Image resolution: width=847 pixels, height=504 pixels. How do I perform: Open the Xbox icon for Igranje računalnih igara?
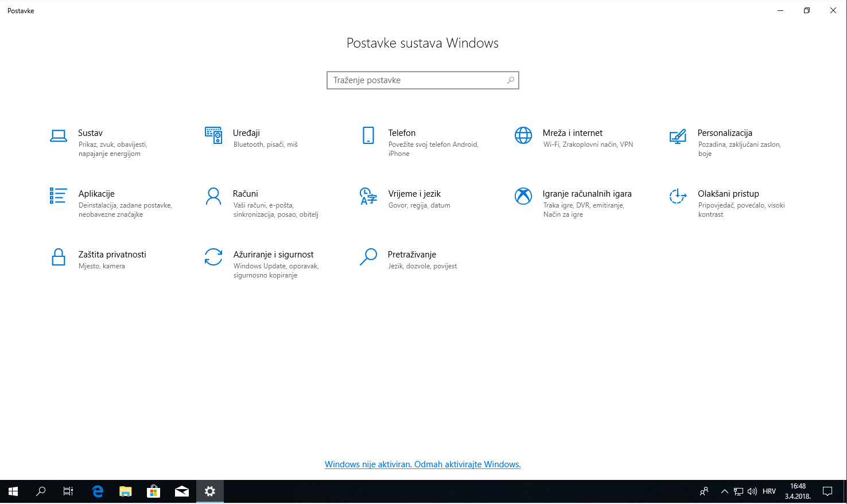point(523,196)
